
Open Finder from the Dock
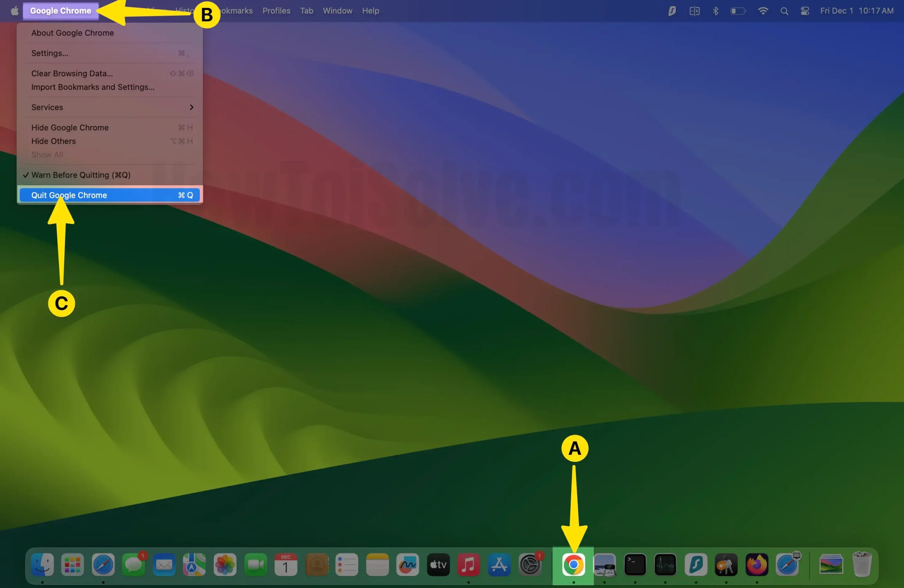[42, 564]
